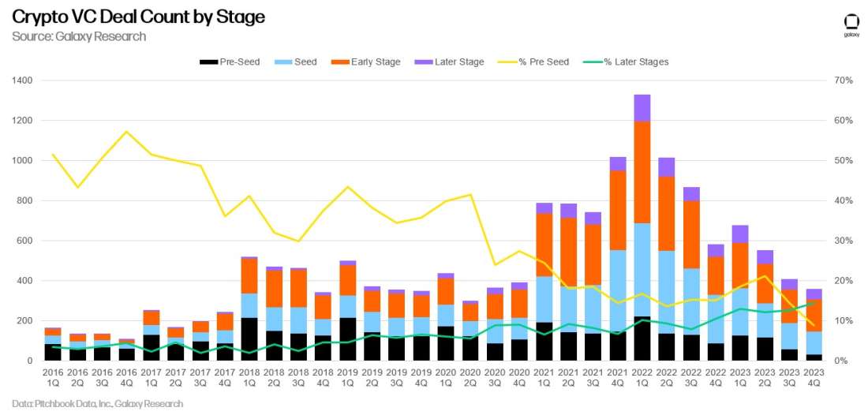Click the 70% right axis value
Image resolution: width=868 pixels, height=415 pixels.
tap(843, 80)
